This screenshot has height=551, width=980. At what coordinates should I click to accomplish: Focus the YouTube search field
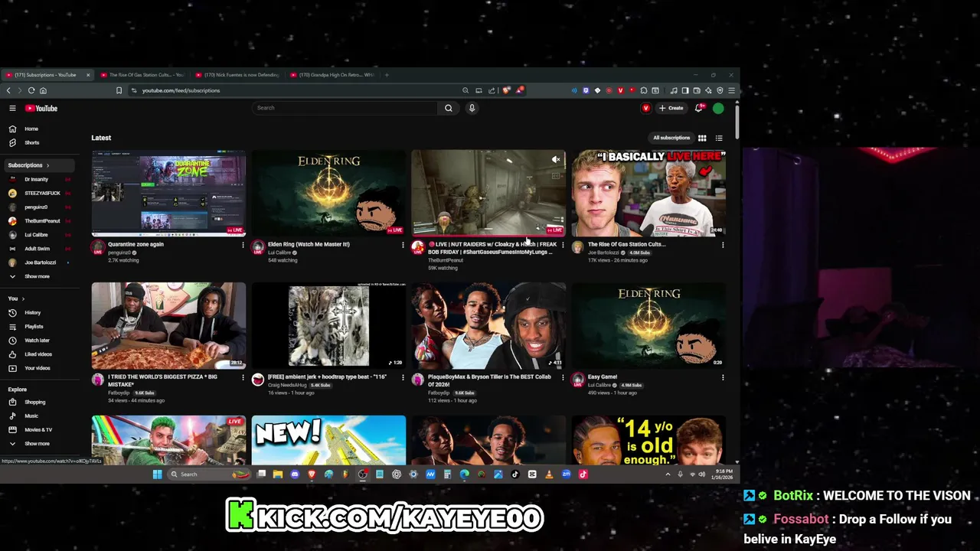[x=345, y=108]
